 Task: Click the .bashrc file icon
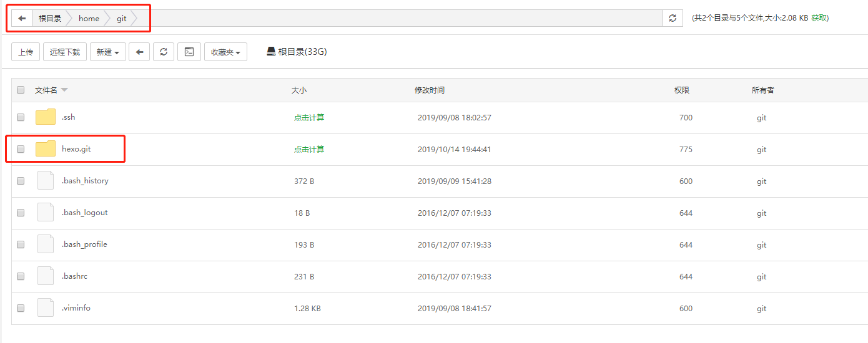pos(46,276)
